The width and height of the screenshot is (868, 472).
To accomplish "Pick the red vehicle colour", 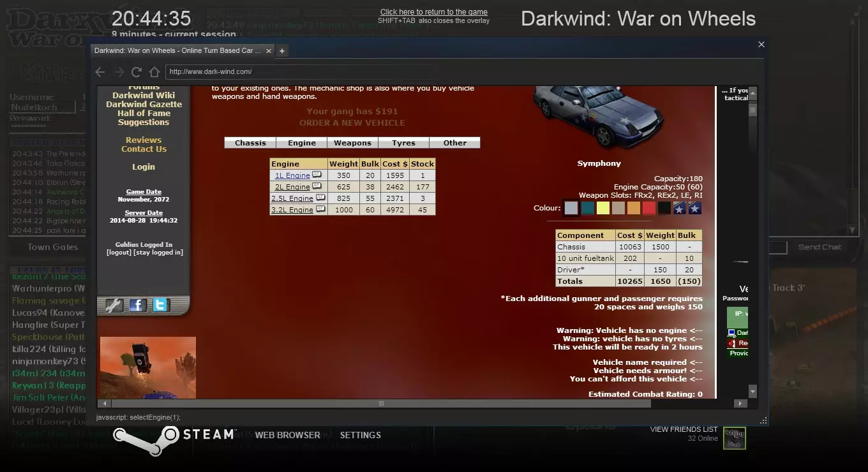I will (x=648, y=208).
